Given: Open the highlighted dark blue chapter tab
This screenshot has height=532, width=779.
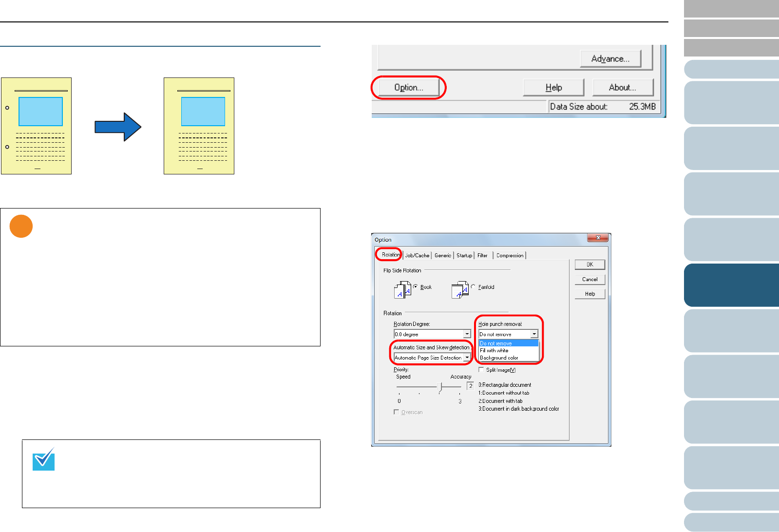Looking at the screenshot, I should click(x=731, y=285).
